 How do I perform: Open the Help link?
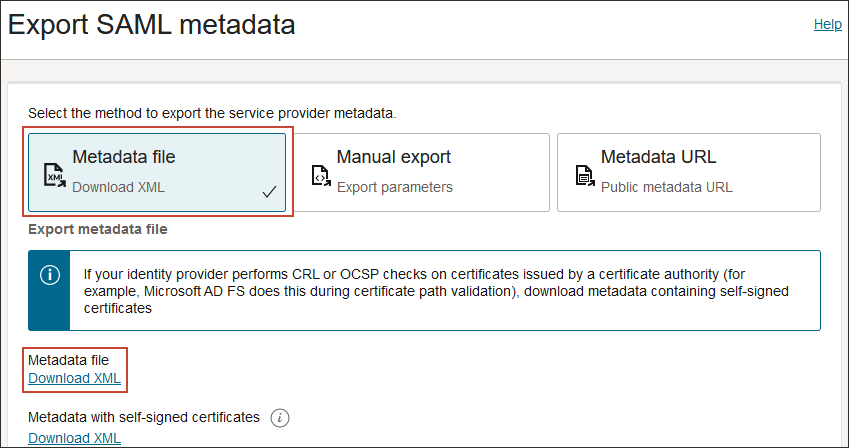827,24
